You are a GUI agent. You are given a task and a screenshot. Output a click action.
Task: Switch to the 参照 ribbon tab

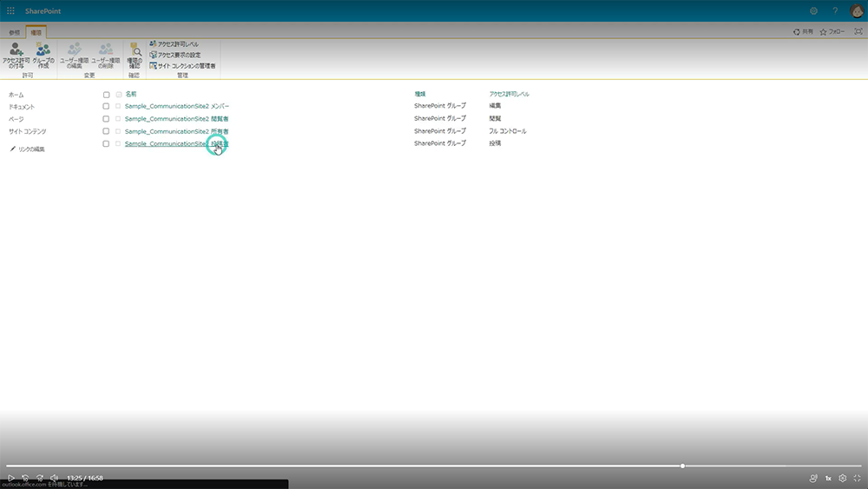15,33
